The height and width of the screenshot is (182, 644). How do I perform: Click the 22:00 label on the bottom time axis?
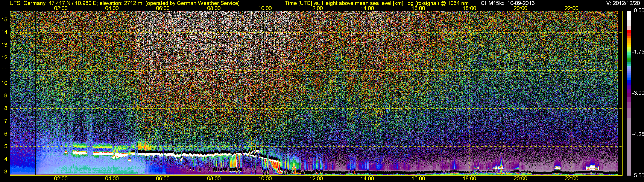[x=571, y=179]
